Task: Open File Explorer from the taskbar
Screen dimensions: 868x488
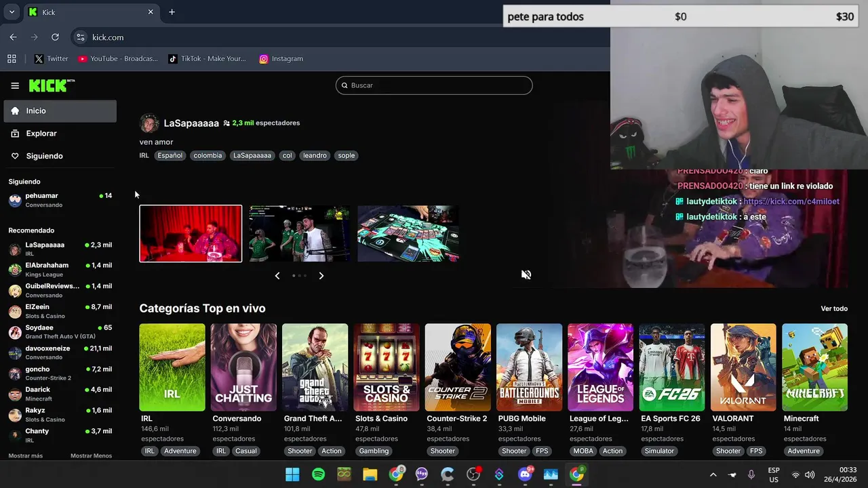Action: [370, 474]
